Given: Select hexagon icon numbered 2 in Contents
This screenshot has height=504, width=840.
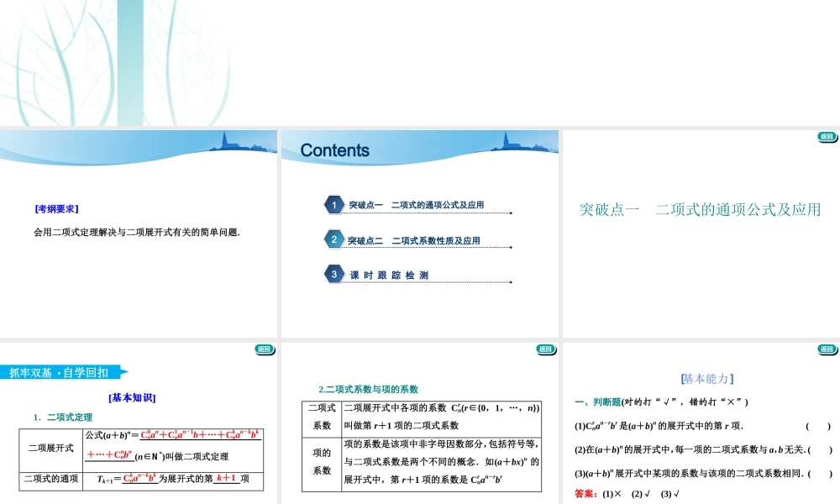Looking at the screenshot, I should (335, 239).
